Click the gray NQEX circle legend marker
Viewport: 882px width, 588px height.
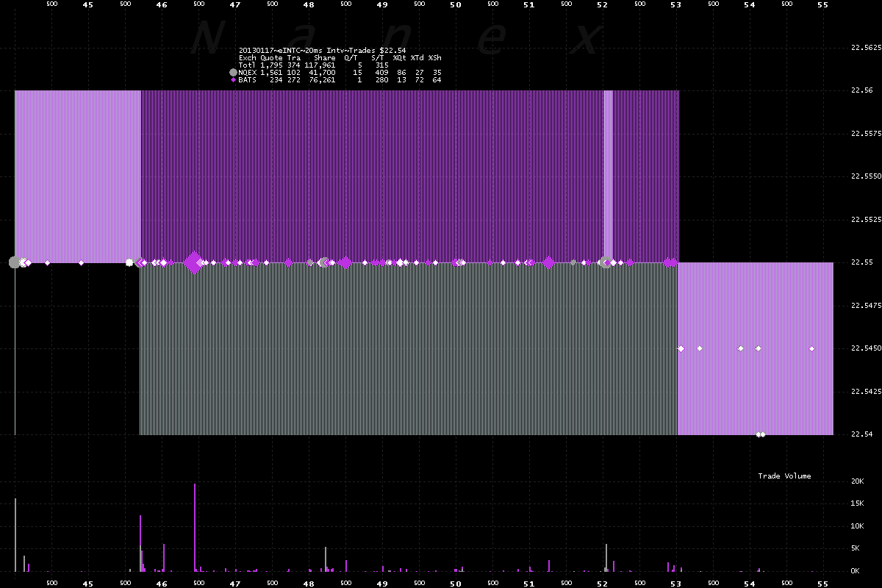(233, 73)
